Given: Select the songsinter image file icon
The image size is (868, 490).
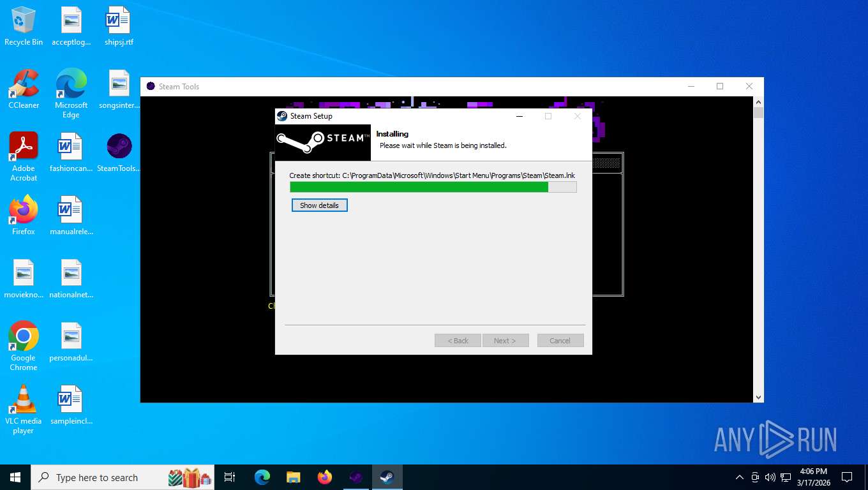Looking at the screenshot, I should pyautogui.click(x=119, y=89).
